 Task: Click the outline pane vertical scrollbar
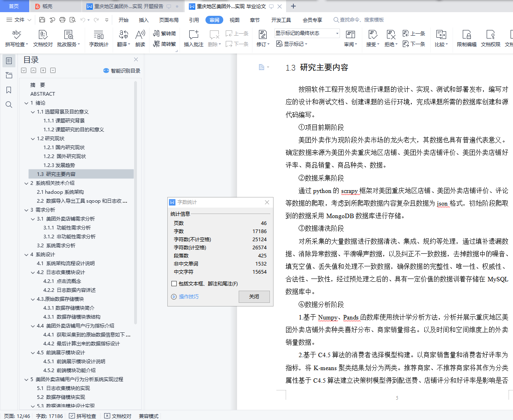[x=136, y=203]
